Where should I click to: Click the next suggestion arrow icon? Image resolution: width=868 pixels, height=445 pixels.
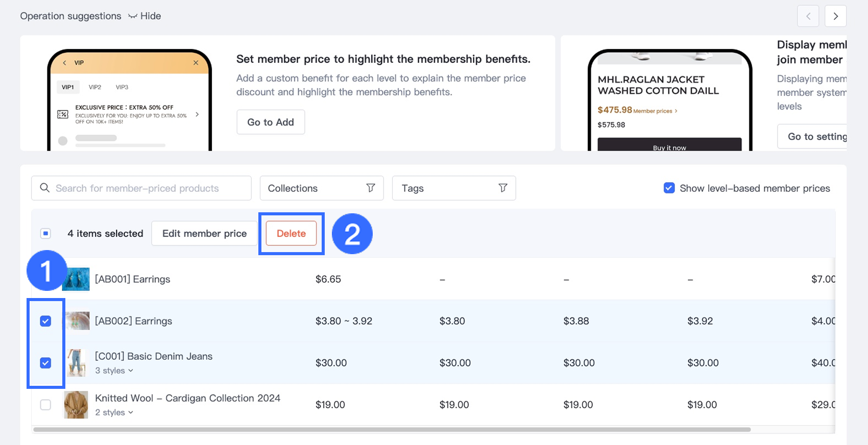tap(835, 16)
